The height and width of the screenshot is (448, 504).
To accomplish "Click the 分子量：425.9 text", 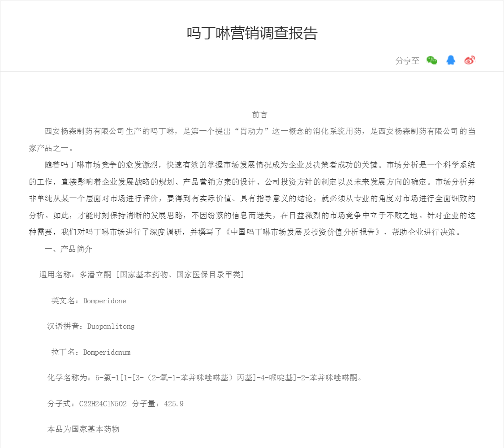I will [x=158, y=404].
